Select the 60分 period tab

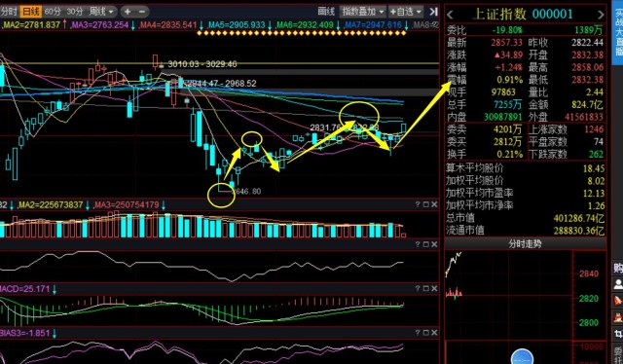tap(53, 12)
